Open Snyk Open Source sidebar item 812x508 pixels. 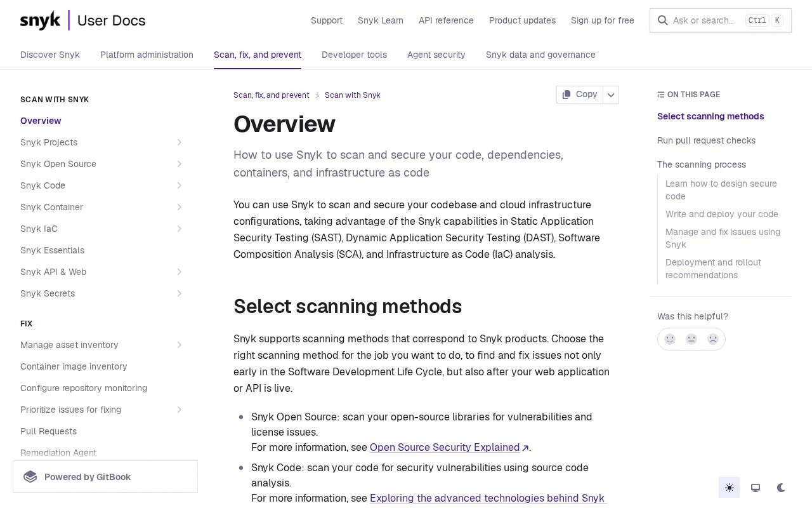pos(58,164)
